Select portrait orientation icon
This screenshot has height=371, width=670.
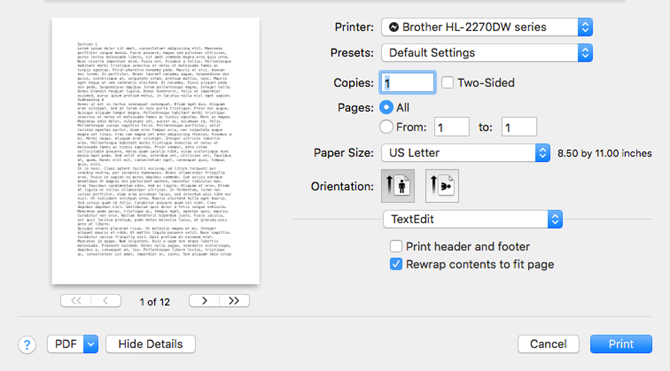tap(398, 186)
